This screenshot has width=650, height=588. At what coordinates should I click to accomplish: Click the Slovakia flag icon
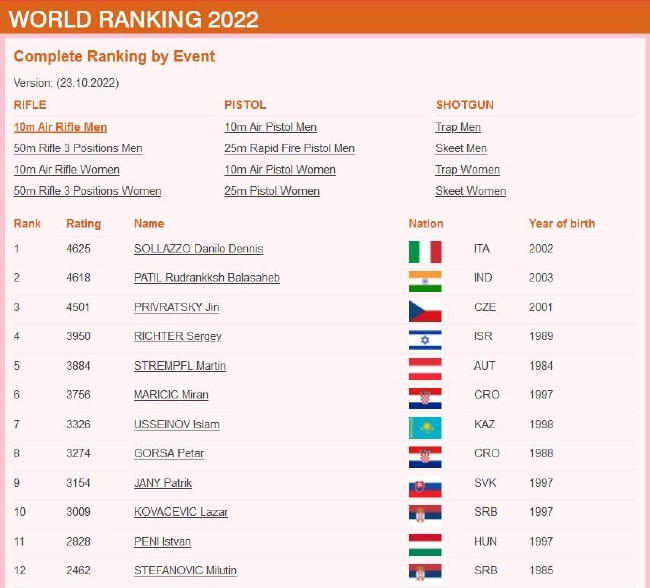tap(425, 486)
